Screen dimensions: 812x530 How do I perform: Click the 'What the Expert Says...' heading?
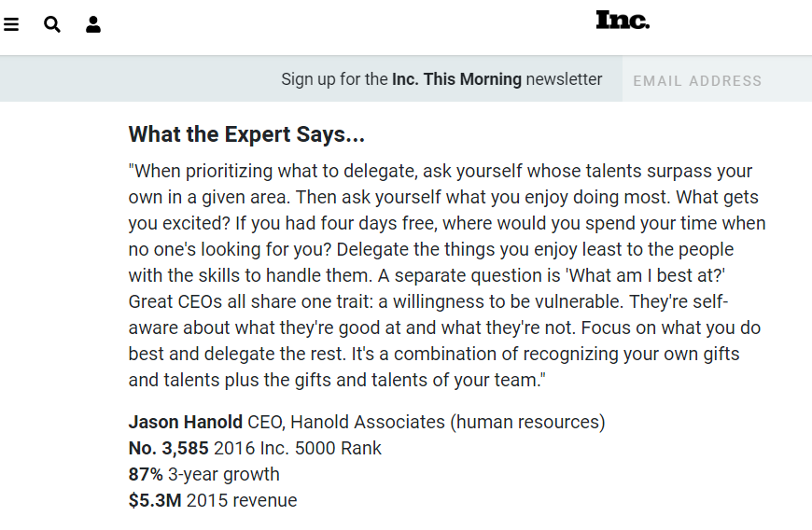246,134
